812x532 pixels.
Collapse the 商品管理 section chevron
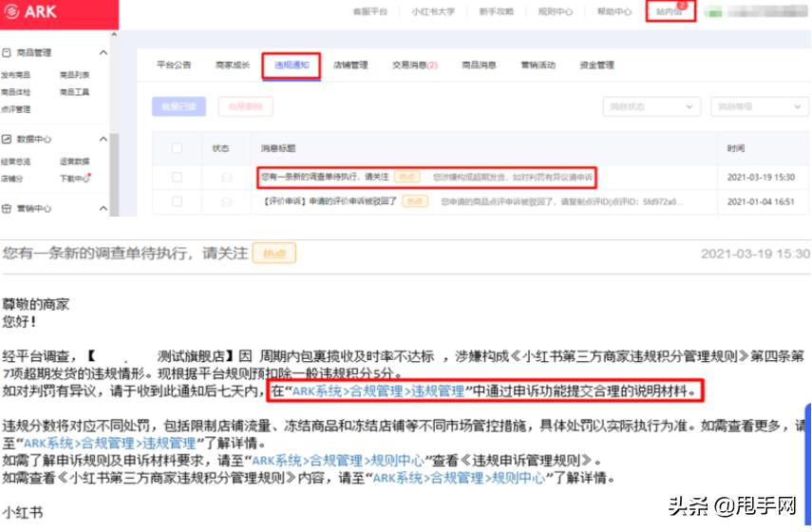pyautogui.click(x=104, y=53)
